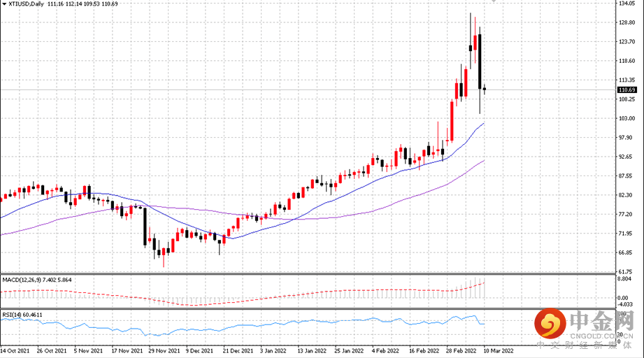Screen dimensions: 644x358
Task: Click the 5 Nov 2021 date label
Action: coord(88,351)
